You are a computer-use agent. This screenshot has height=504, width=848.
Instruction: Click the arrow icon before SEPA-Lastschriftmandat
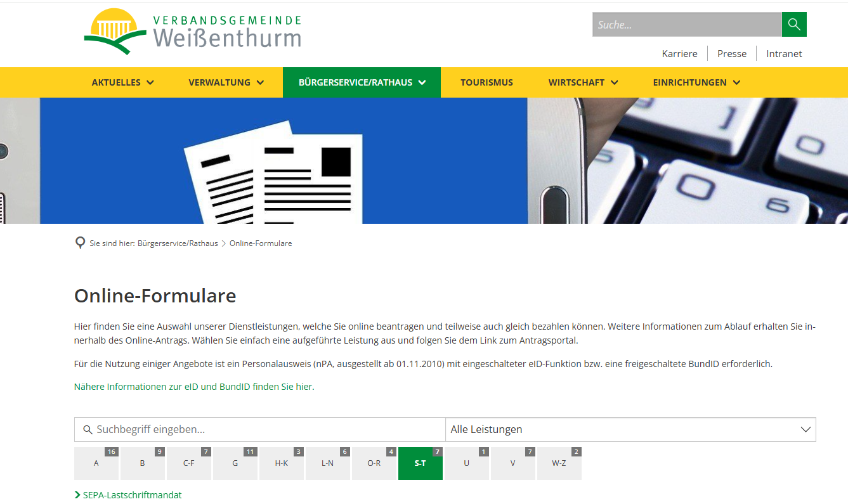(x=77, y=494)
